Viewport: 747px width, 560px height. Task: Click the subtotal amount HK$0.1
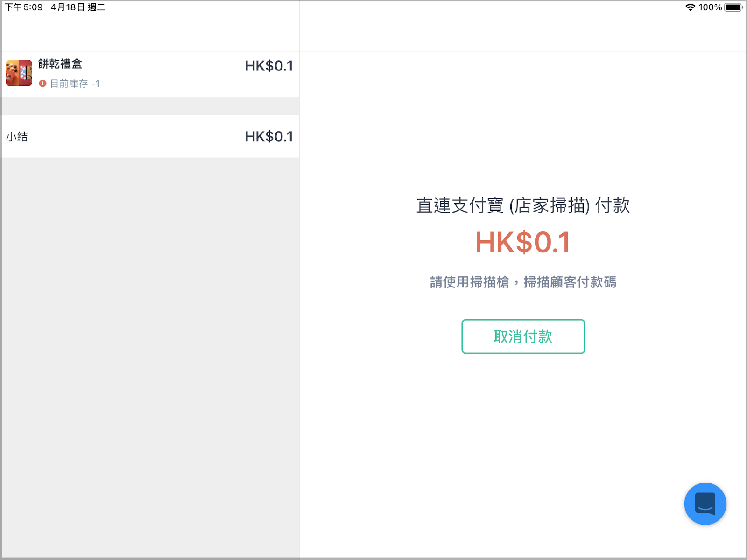pos(269,137)
